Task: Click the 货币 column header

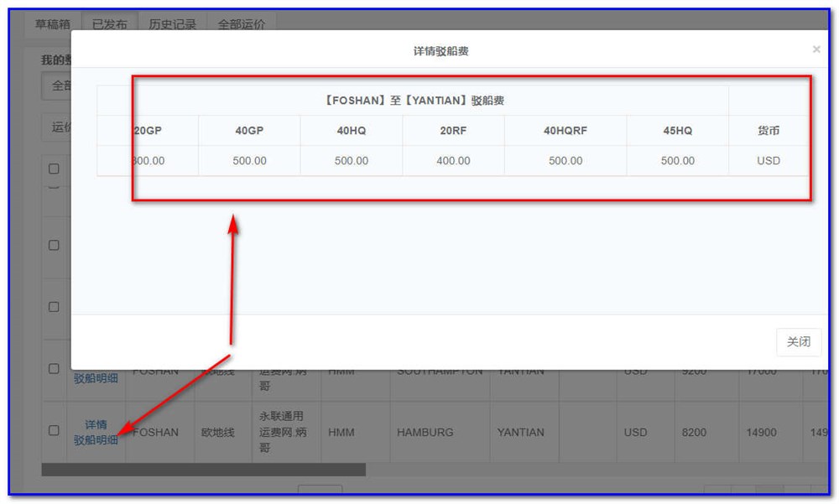Action: [x=768, y=130]
